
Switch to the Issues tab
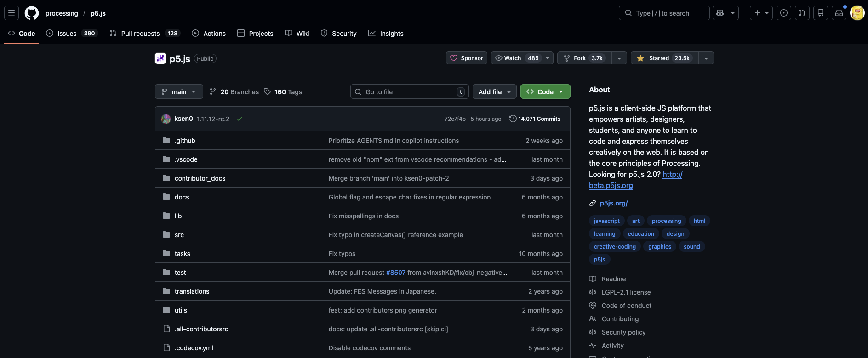click(x=67, y=34)
